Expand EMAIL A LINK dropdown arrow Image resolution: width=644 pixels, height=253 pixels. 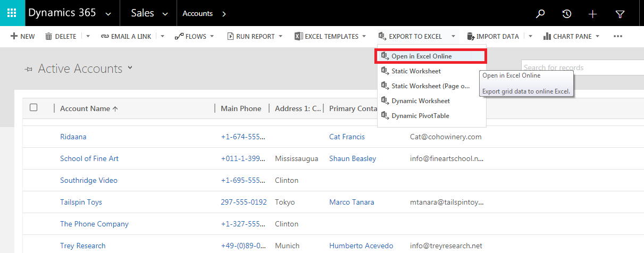pos(163,37)
